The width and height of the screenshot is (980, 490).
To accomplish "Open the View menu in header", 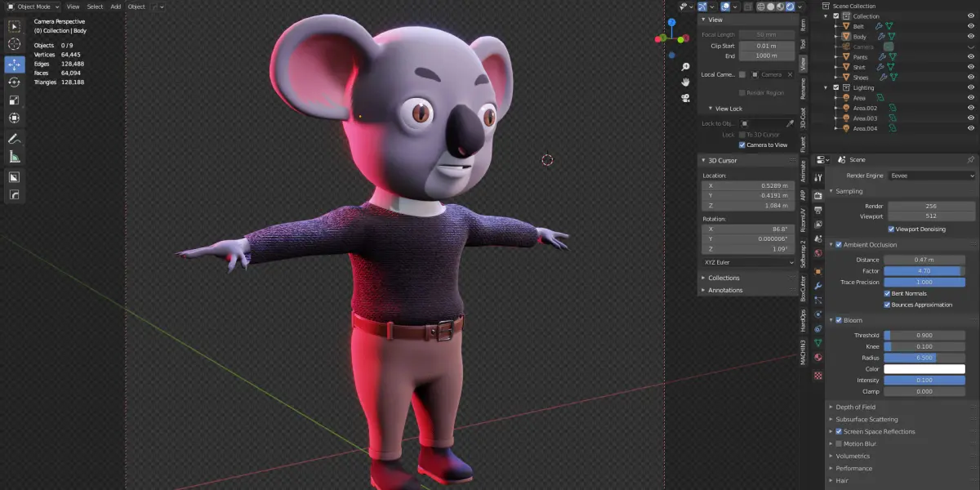I will (73, 7).
